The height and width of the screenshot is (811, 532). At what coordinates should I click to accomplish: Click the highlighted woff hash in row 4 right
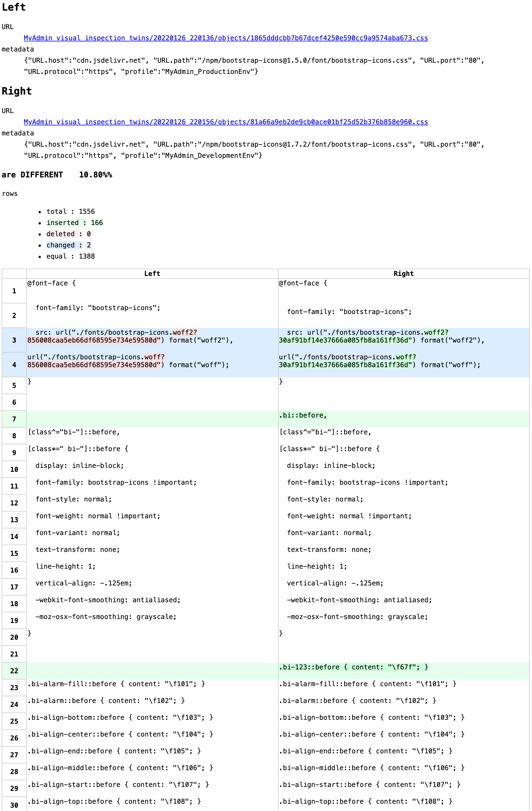pos(344,365)
